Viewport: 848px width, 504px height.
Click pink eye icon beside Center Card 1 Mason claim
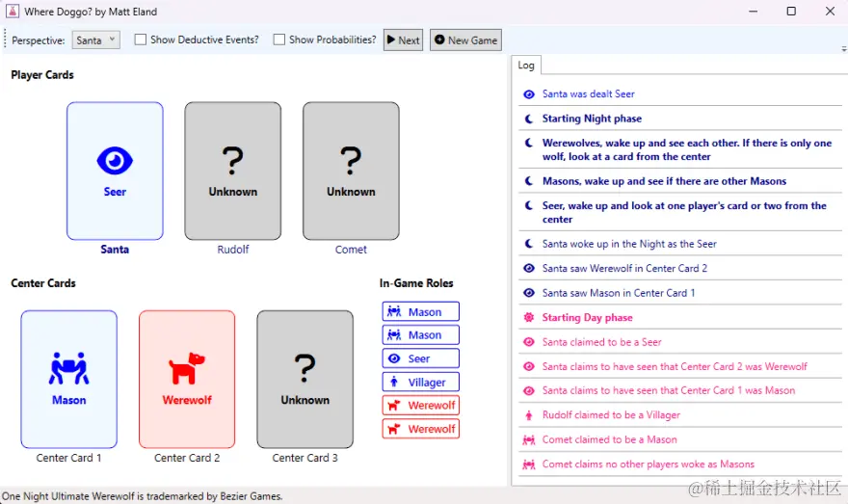[x=529, y=390]
